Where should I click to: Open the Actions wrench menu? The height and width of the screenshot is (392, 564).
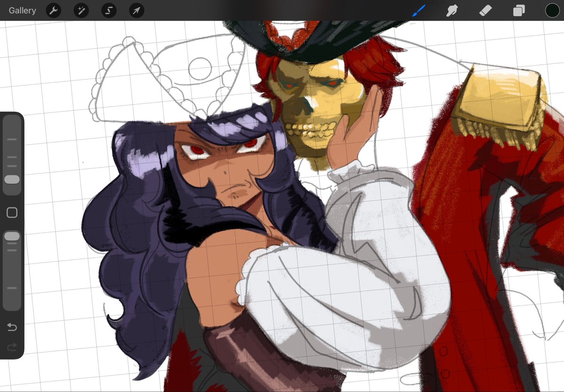54,10
